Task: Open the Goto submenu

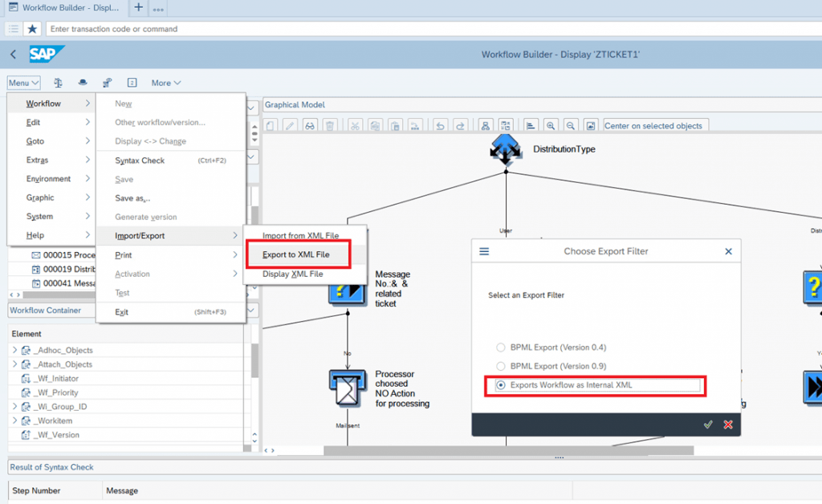Action: point(51,141)
